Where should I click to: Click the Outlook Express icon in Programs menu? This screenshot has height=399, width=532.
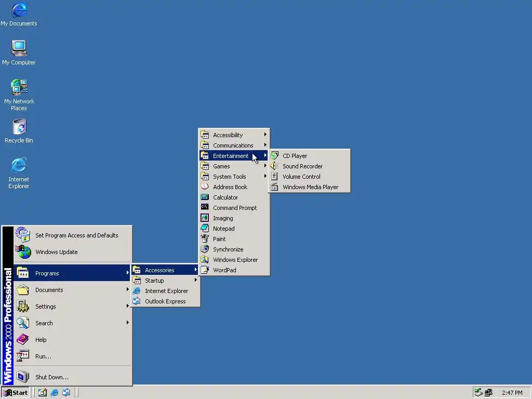coord(137,301)
